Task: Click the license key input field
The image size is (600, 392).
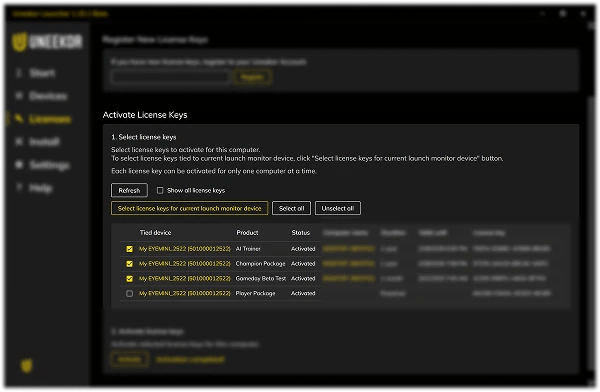Action: [x=170, y=77]
